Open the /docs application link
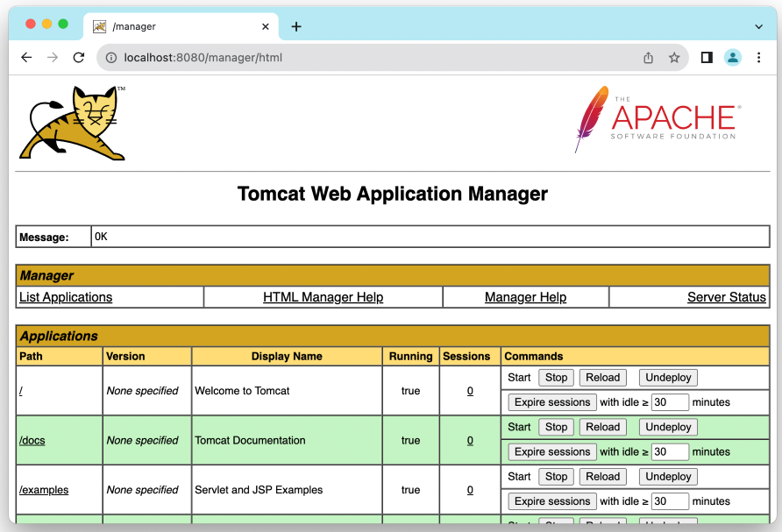Screen dimensions: 782x532 (x=32, y=441)
